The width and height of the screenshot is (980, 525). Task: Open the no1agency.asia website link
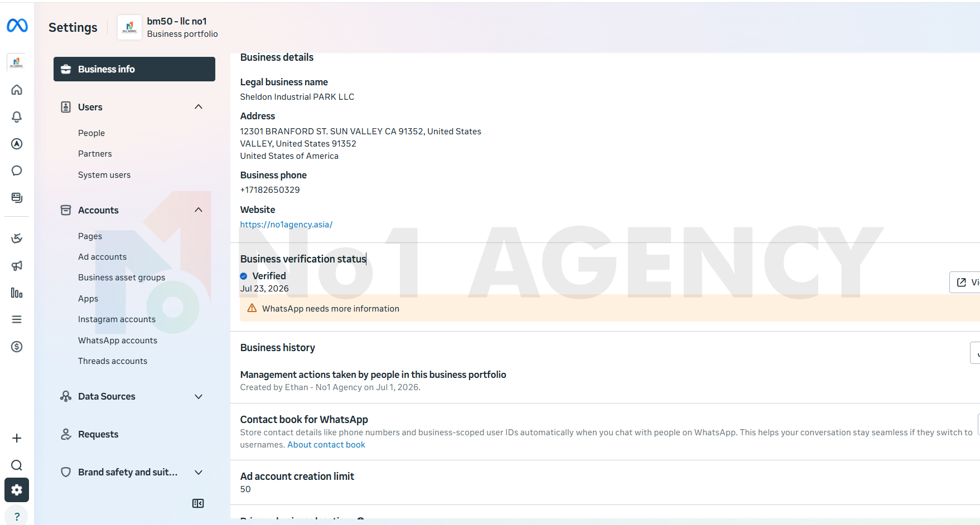pyautogui.click(x=286, y=225)
